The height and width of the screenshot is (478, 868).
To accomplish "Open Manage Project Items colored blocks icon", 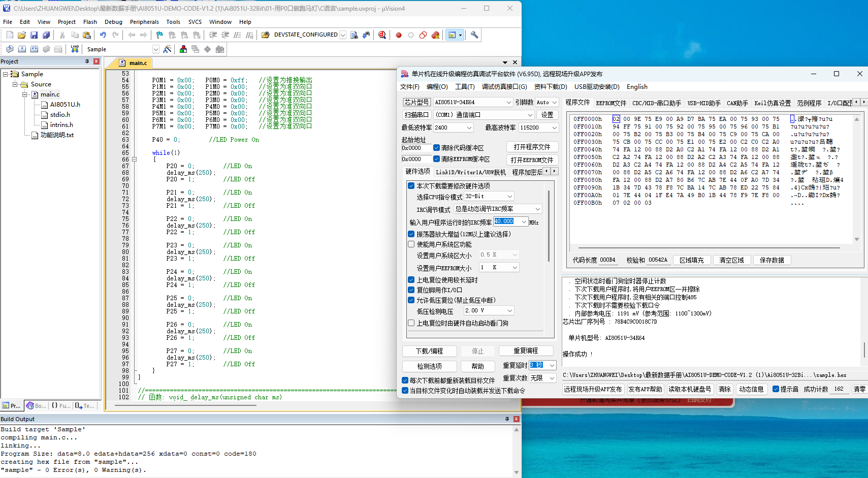I will 183,49.
